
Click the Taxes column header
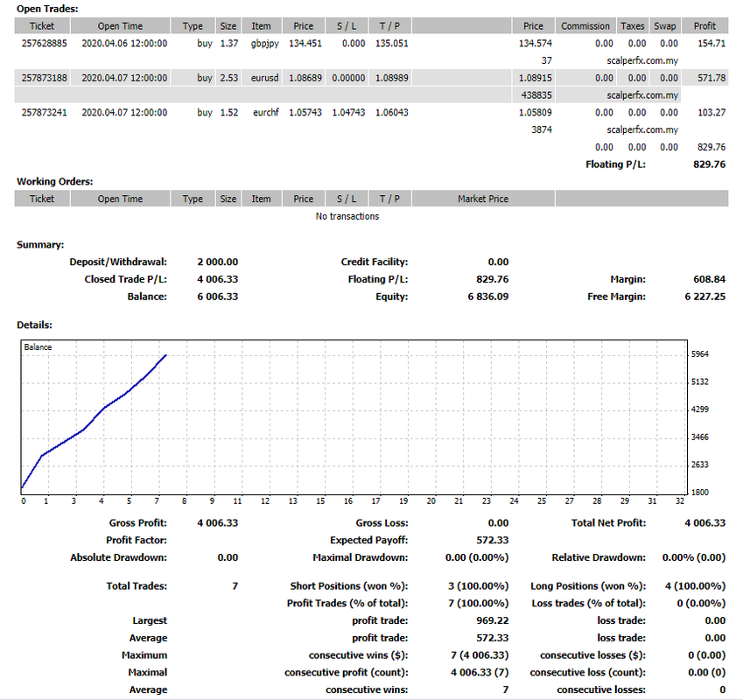coord(632,26)
